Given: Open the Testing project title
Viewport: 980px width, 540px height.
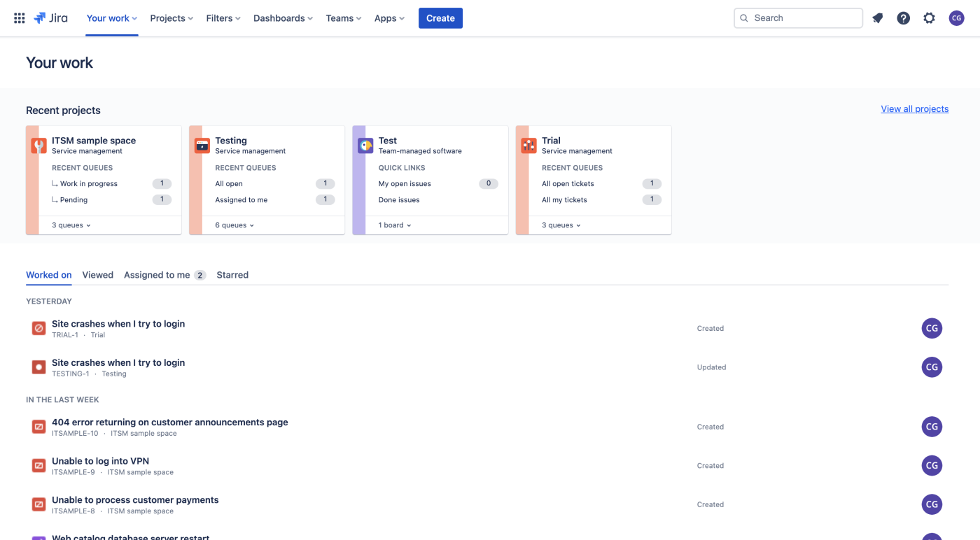Looking at the screenshot, I should [231, 141].
